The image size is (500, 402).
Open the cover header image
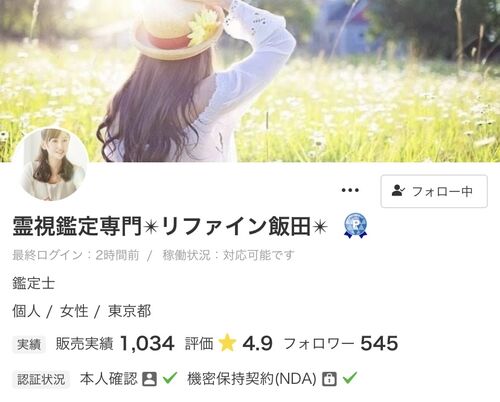tap(250, 81)
